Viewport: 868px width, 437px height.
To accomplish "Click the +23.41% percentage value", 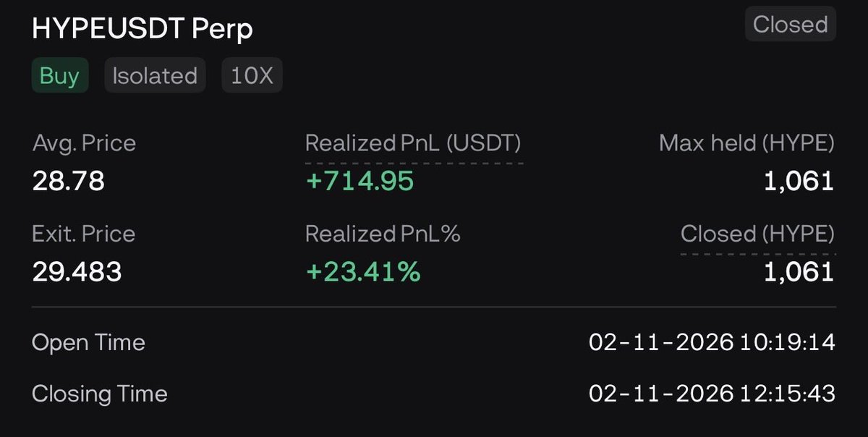I will pyautogui.click(x=362, y=271).
